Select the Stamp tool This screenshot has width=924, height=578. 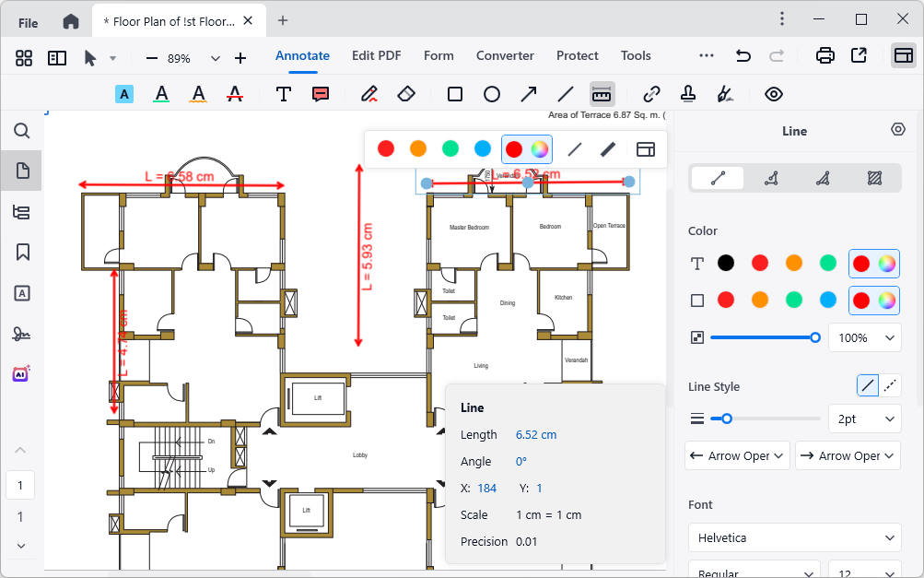click(687, 93)
